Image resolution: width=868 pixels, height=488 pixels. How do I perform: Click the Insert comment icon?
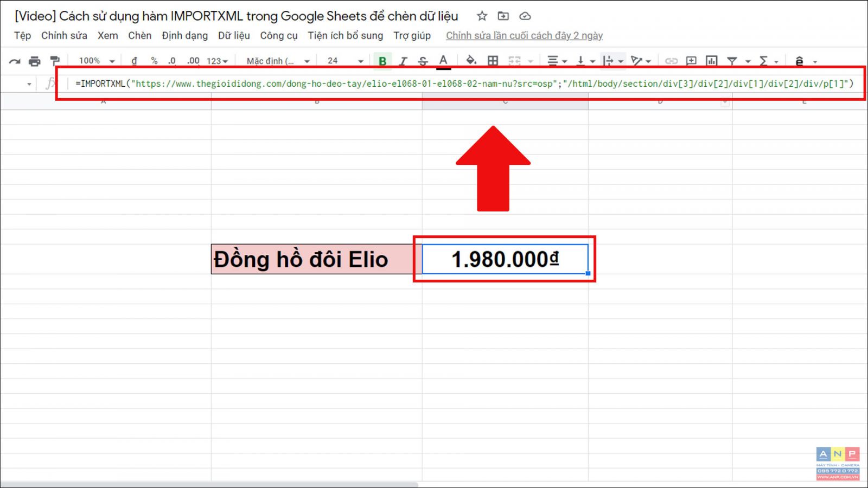(x=691, y=61)
